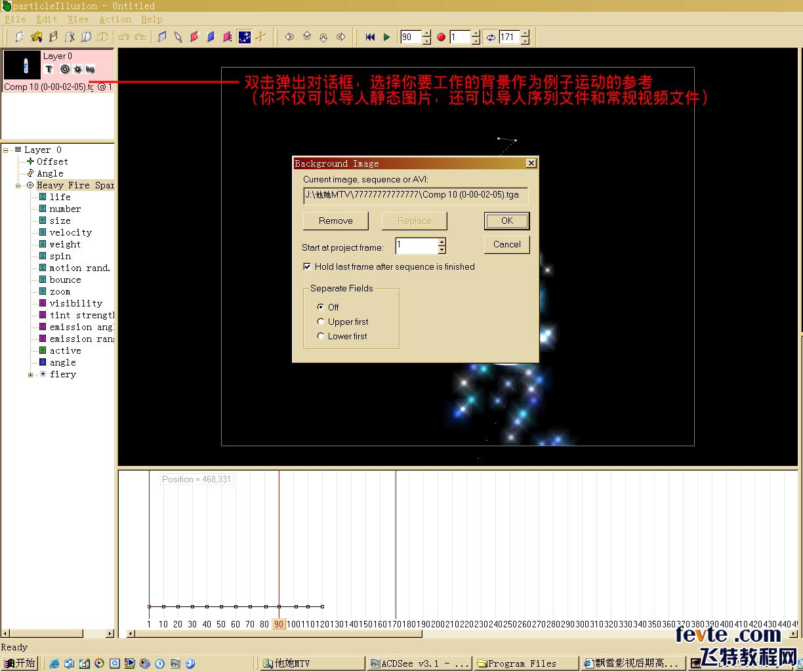Image resolution: width=803 pixels, height=672 pixels.
Task: Select the visibility property
Action: 76,303
